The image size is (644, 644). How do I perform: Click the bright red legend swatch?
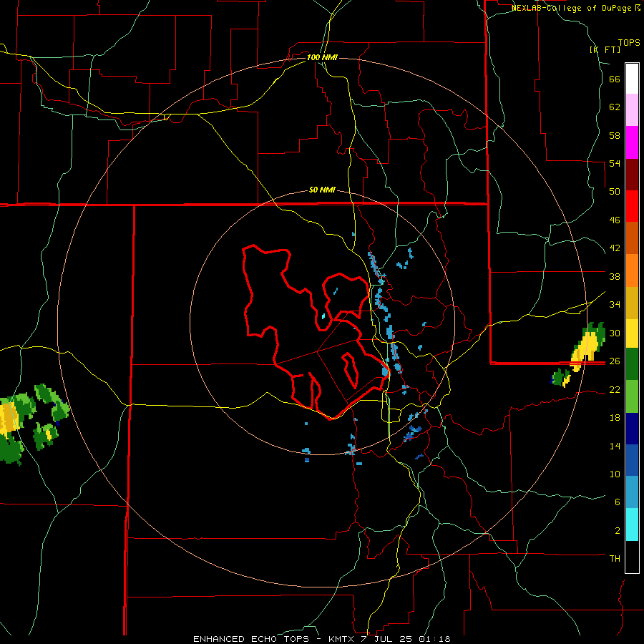pyautogui.click(x=632, y=206)
